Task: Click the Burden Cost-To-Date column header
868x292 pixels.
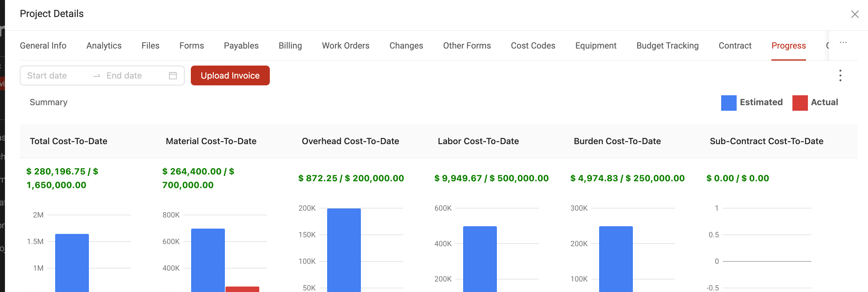Action: pyautogui.click(x=617, y=141)
